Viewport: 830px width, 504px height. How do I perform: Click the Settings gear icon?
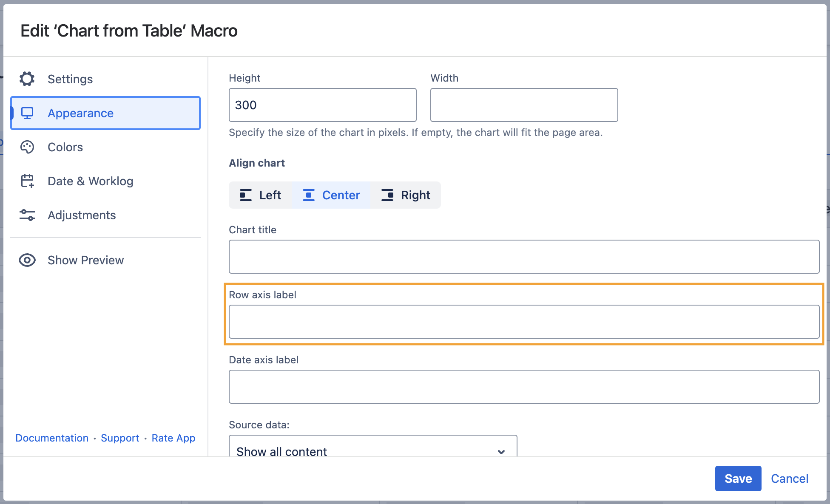point(27,79)
